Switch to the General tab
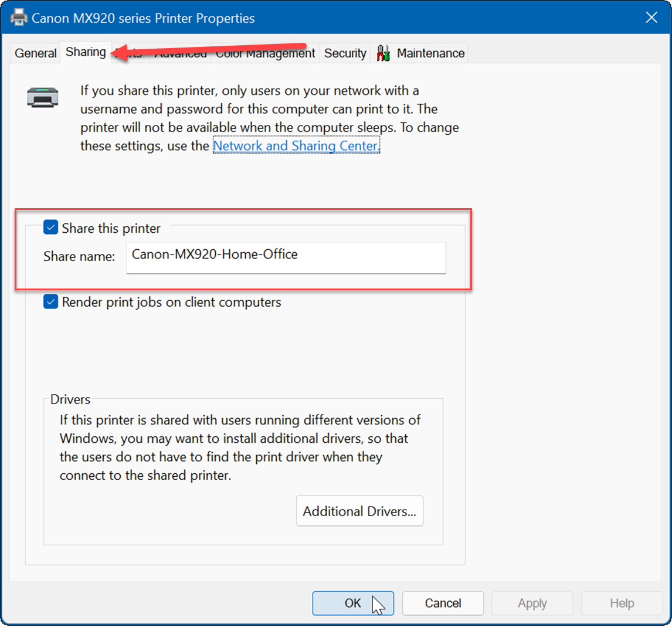The width and height of the screenshot is (672, 631). (36, 53)
